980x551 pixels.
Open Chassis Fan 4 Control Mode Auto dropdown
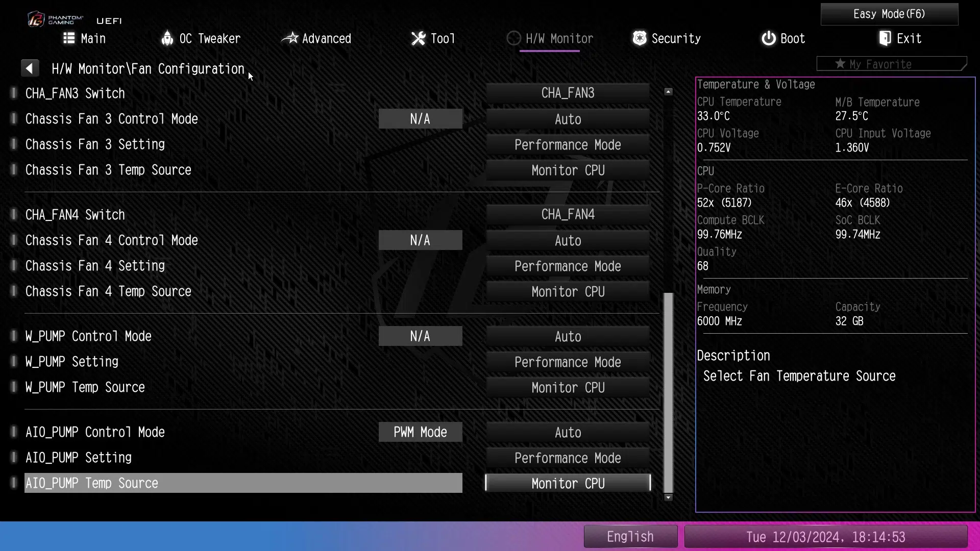tap(568, 240)
